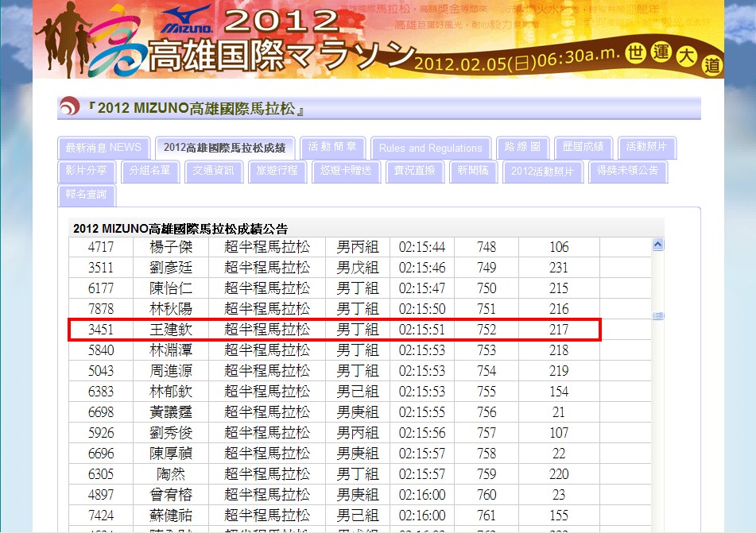
Task: Click the runner name 陳厚禎
Action: [171, 454]
